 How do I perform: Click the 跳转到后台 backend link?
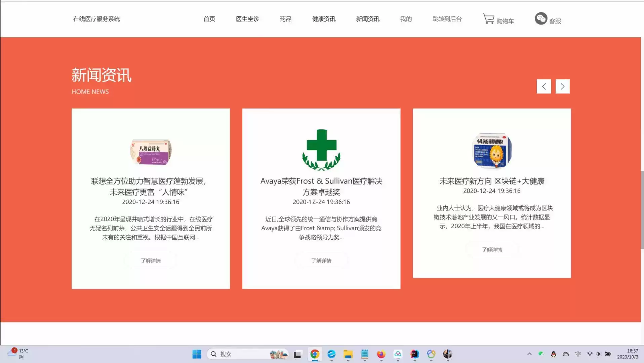click(447, 19)
